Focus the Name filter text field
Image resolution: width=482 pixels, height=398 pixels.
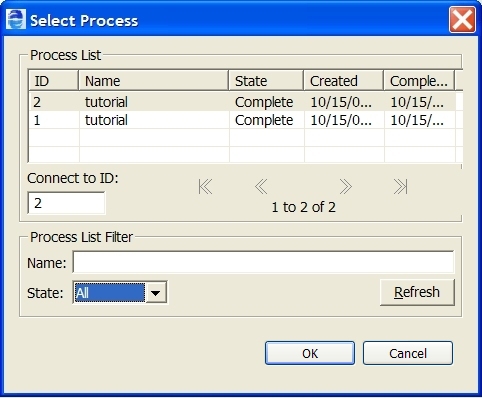263,262
